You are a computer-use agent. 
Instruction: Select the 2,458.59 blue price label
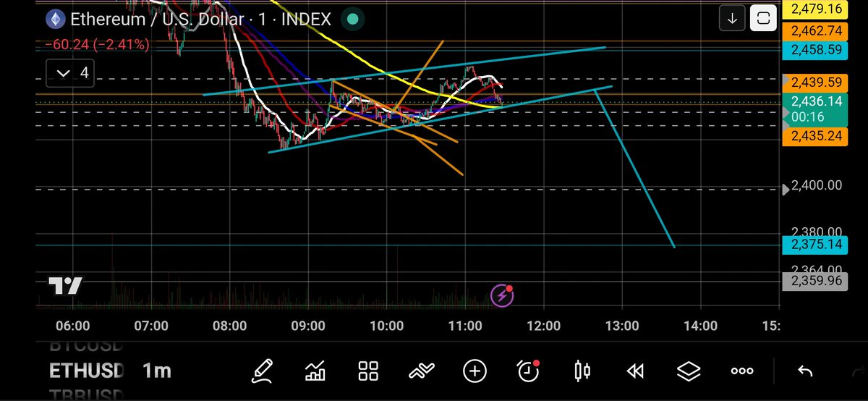point(817,50)
